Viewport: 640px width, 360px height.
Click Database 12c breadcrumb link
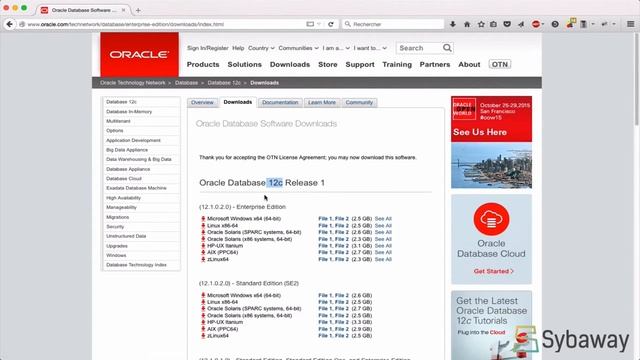[x=224, y=83]
